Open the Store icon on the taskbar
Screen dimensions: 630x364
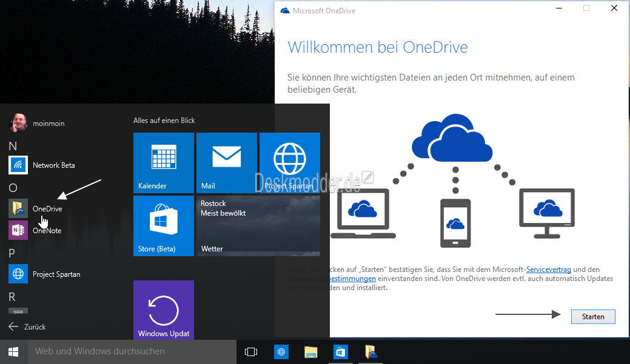click(340, 352)
